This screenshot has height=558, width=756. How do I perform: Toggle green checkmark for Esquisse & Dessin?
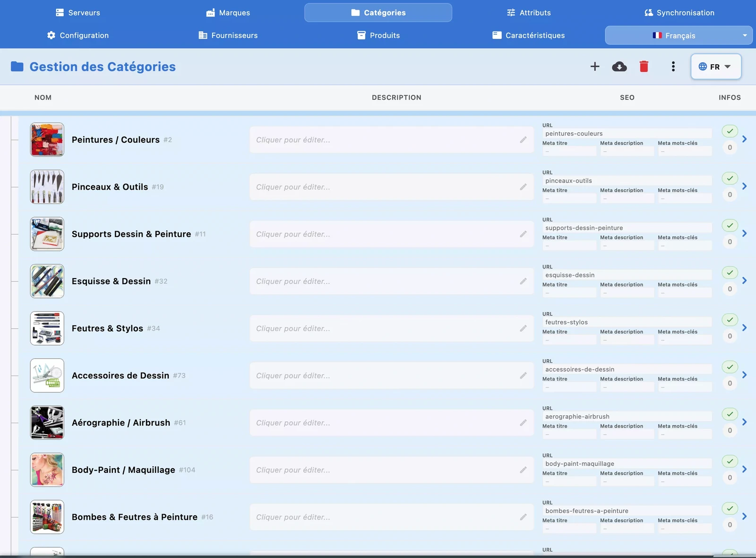click(x=730, y=273)
